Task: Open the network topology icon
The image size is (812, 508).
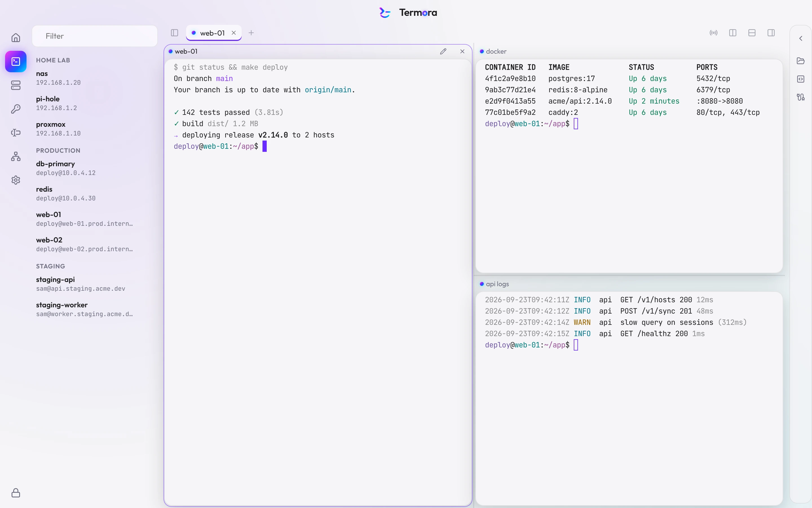Action: click(16, 157)
